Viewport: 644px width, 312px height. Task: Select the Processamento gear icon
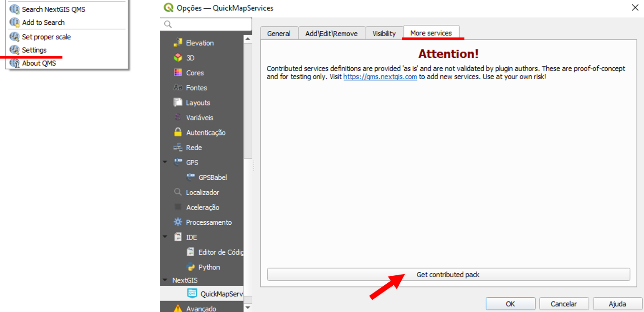[x=178, y=222]
